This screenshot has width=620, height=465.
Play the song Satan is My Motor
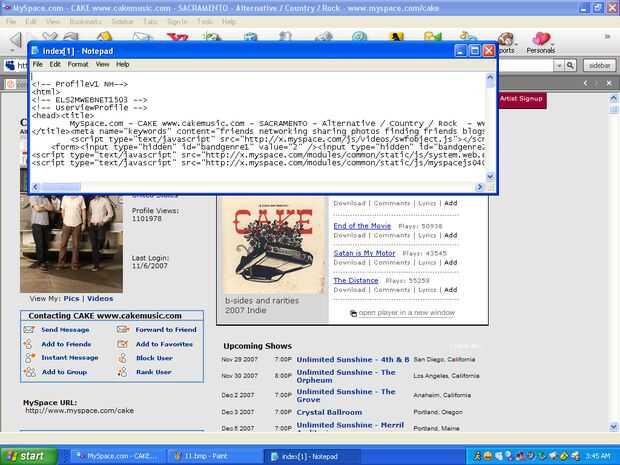[364, 253]
